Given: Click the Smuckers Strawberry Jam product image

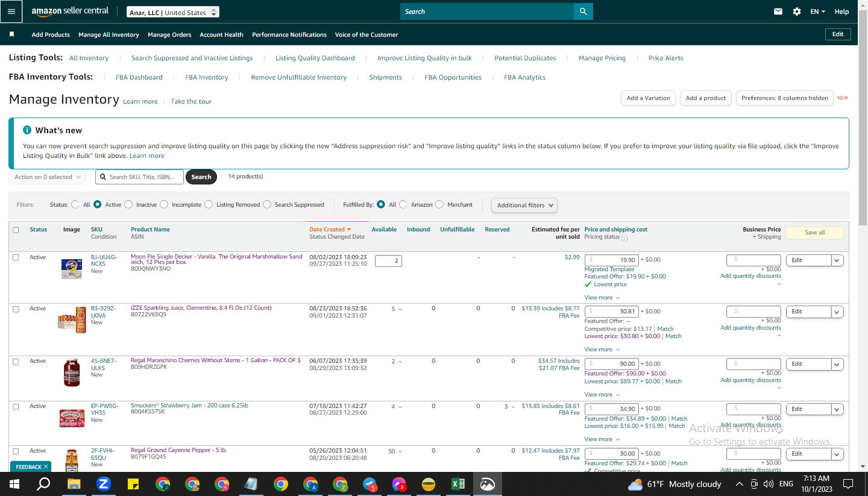Looking at the screenshot, I should tap(72, 418).
